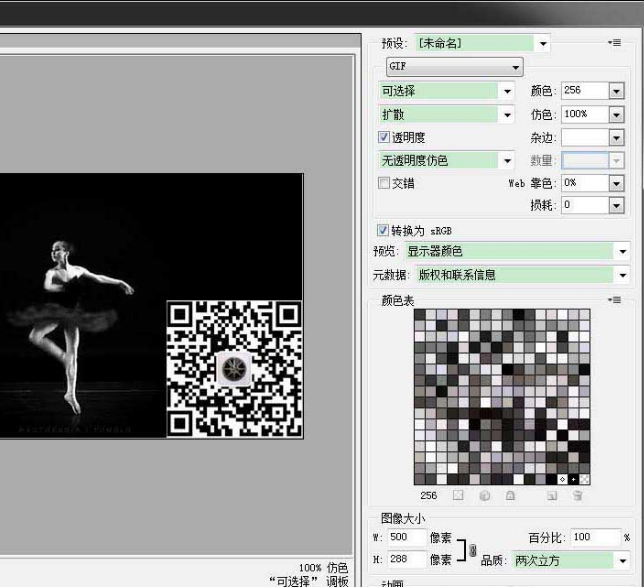Click the web-shift selected colors icon
This screenshot has width=644, height=587.
click(484, 495)
